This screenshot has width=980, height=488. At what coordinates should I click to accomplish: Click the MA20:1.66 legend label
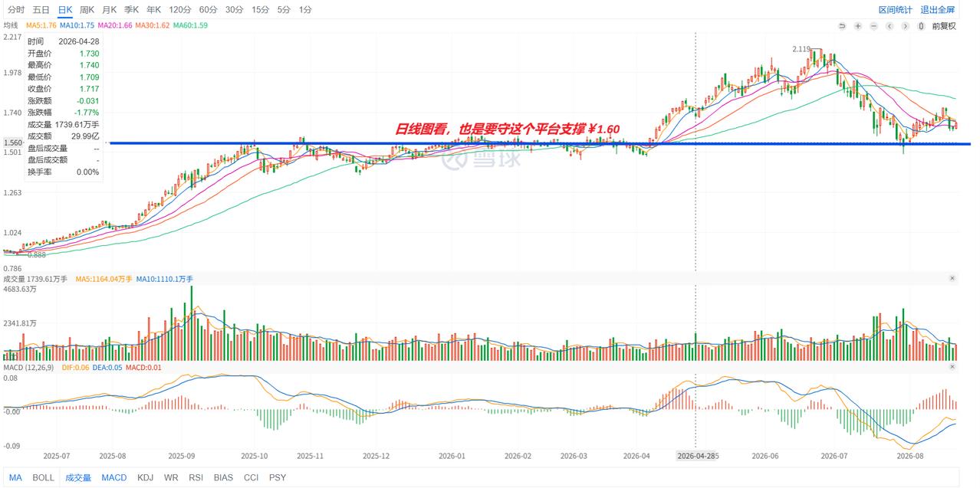[115, 25]
